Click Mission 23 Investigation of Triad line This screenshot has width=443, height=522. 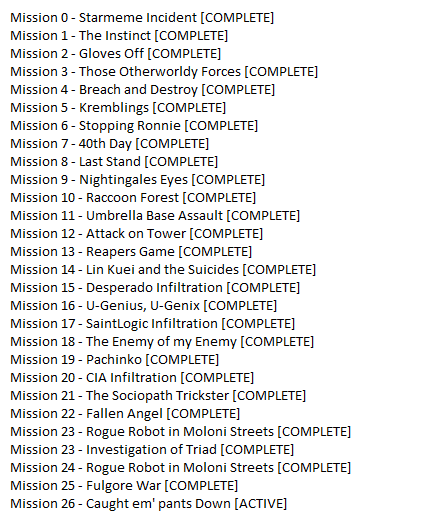pos(152,450)
